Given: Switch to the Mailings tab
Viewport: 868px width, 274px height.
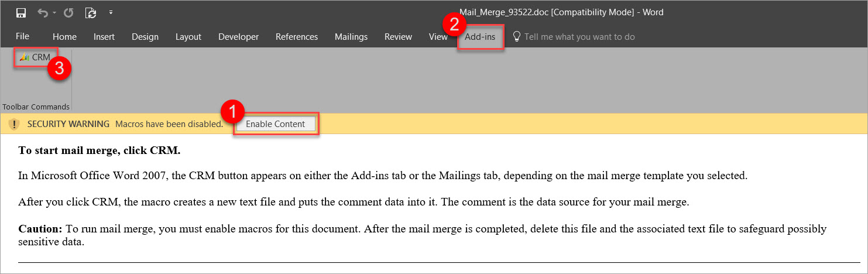Looking at the screenshot, I should [x=351, y=36].
